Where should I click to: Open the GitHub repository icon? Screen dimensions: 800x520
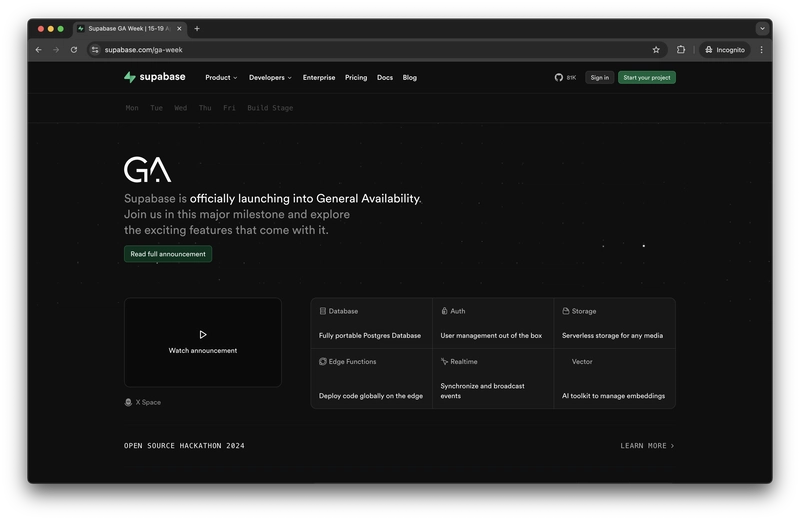[559, 78]
